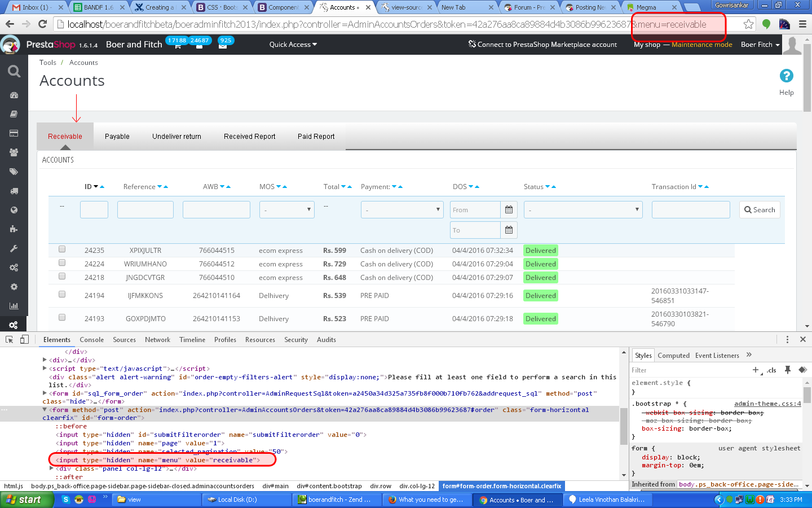Expand the Quick Access dropdown
Screen dimensions: 812x508
tap(293, 45)
